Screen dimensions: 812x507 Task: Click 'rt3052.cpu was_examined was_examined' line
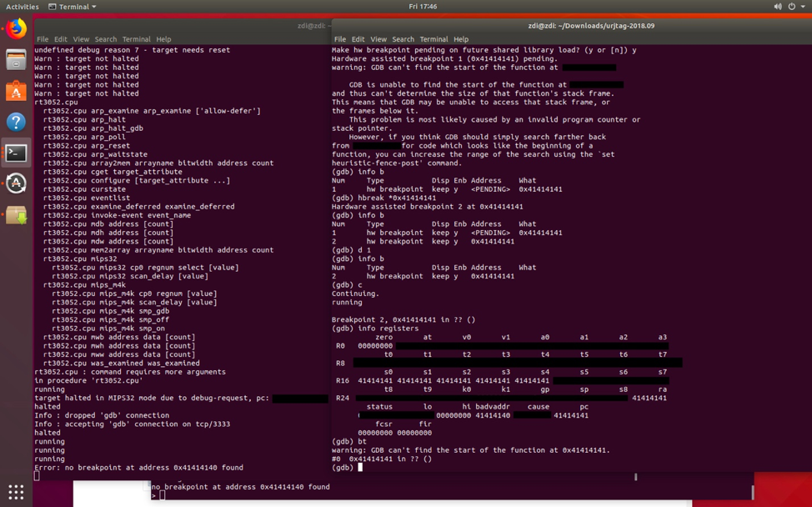tap(121, 363)
